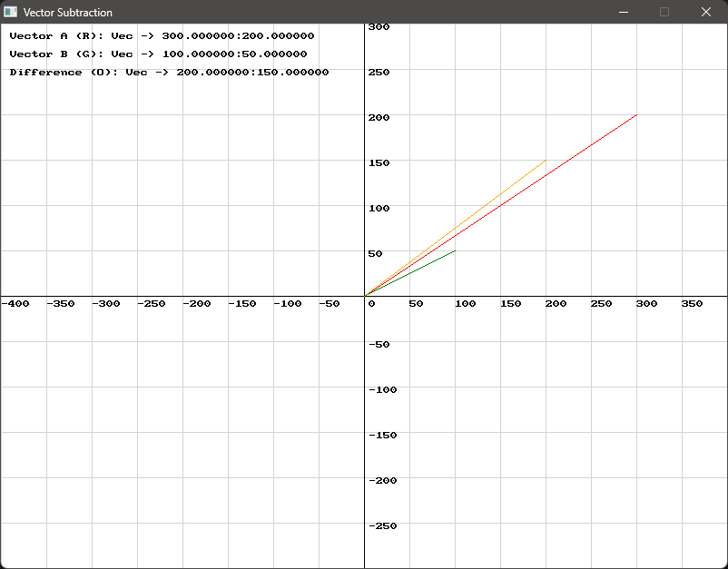Click the vertical axis line of the graph
This screenshot has width=728, height=569.
click(x=365, y=408)
